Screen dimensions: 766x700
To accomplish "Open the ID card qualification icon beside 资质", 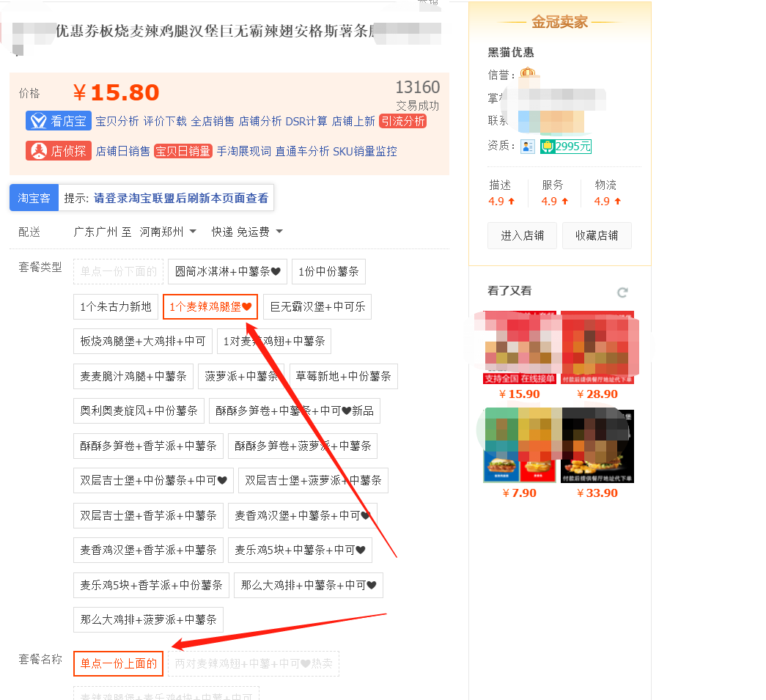I will [527, 146].
